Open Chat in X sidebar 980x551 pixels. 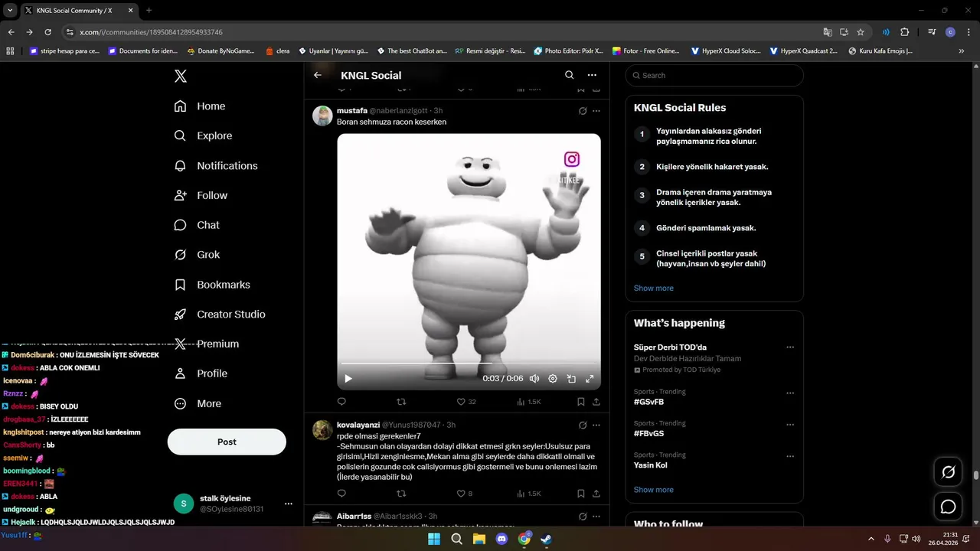[x=197, y=225]
